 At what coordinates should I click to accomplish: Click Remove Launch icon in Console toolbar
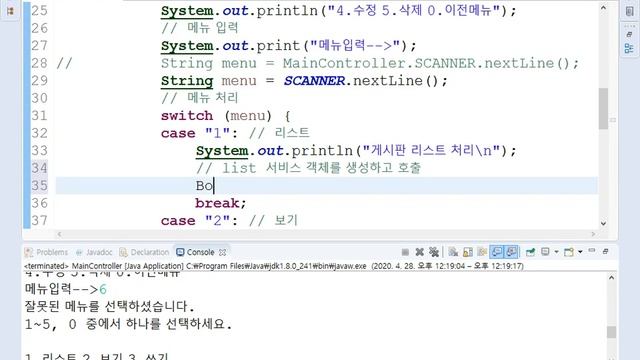point(419,252)
